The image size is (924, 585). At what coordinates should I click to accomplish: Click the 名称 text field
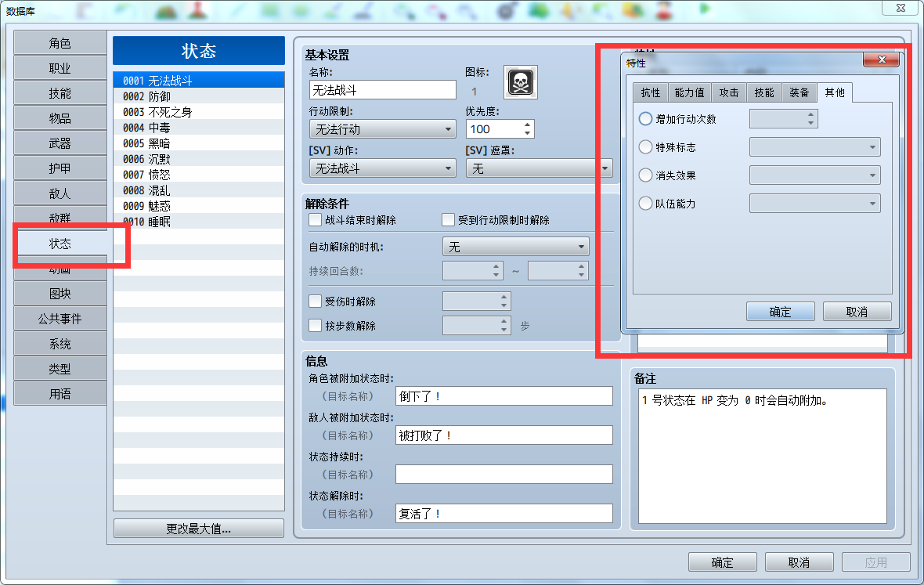pos(382,90)
